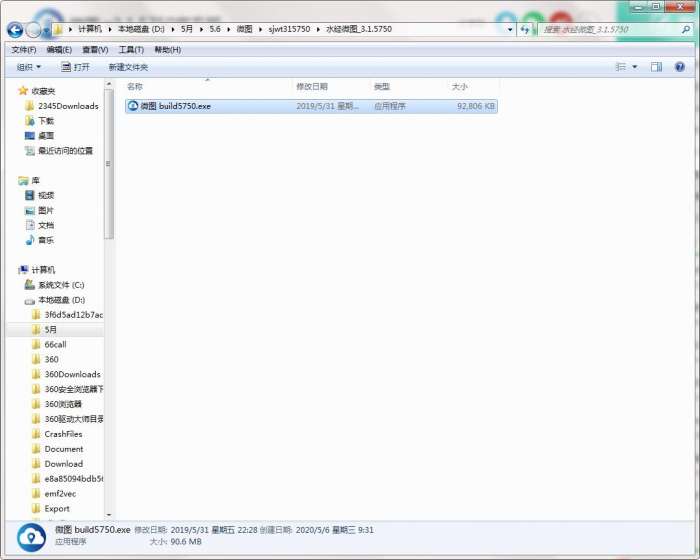Open the 66call folder

(49, 345)
